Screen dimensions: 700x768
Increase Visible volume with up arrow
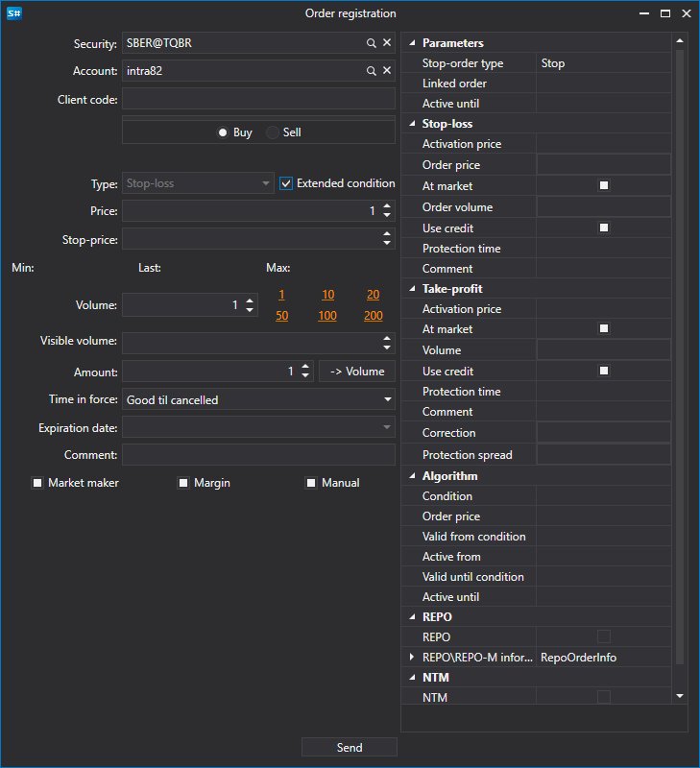pos(387,339)
